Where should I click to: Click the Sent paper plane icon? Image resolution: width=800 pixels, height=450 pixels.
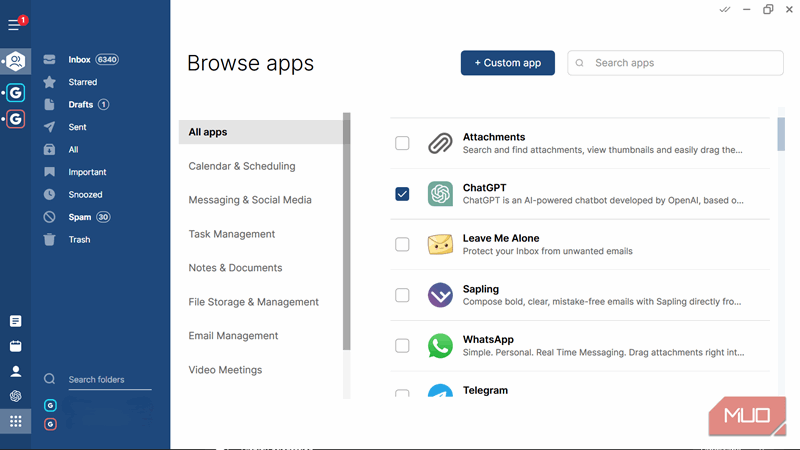point(49,127)
